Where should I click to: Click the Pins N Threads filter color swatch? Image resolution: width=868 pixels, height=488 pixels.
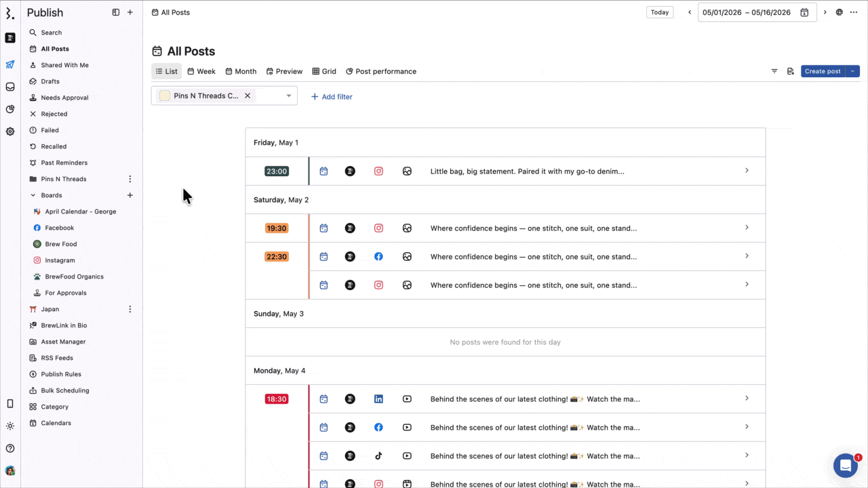click(x=165, y=96)
